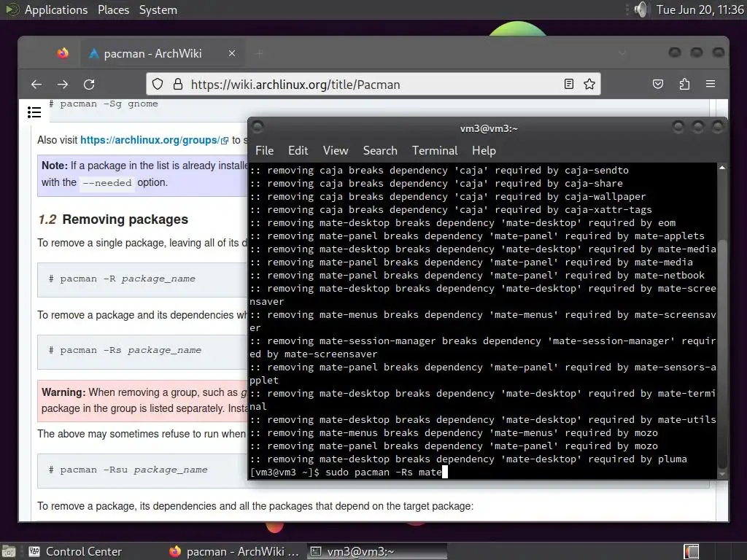747x560 pixels.
Task: Open the terminal Search menu
Action: (380, 150)
